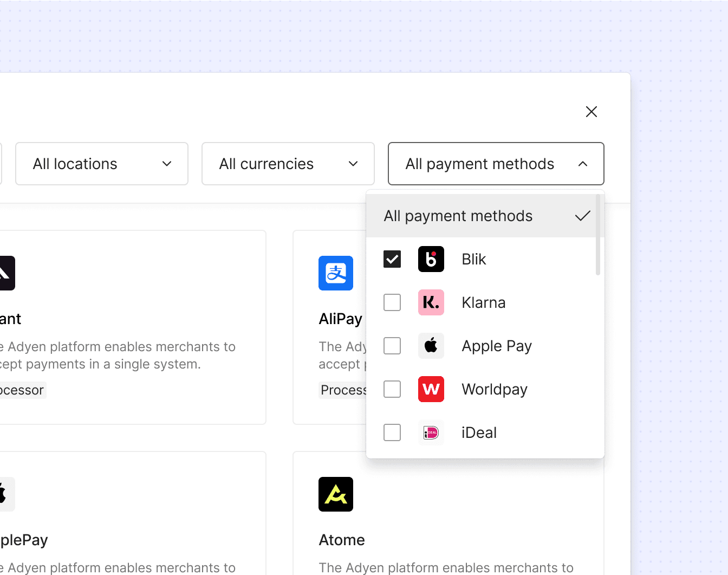Click the iDeal logo icon

pos(431,432)
